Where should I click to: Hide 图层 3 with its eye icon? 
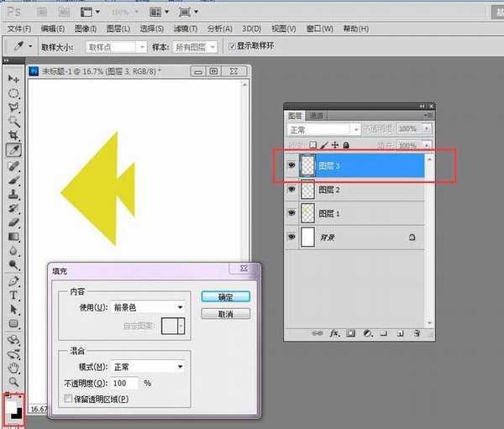pos(291,166)
